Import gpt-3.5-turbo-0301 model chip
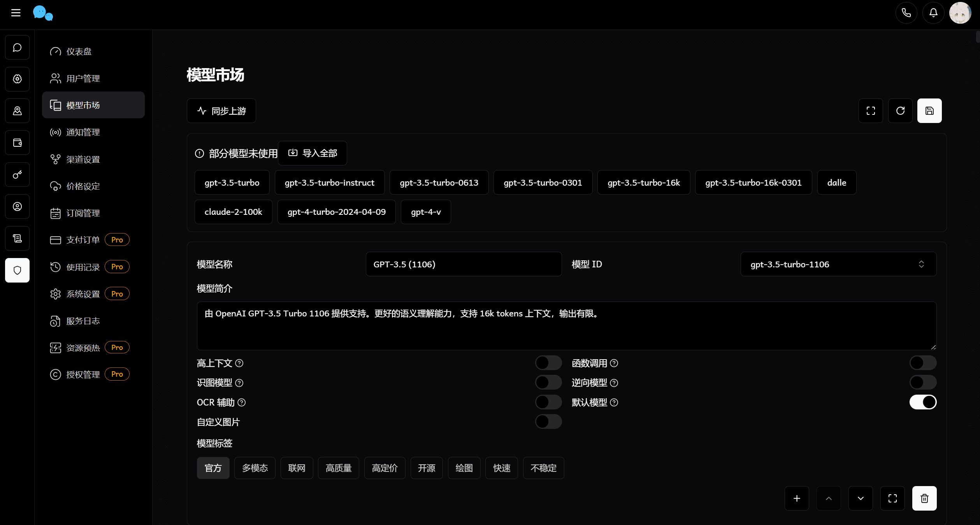Image resolution: width=980 pixels, height=525 pixels. point(543,183)
